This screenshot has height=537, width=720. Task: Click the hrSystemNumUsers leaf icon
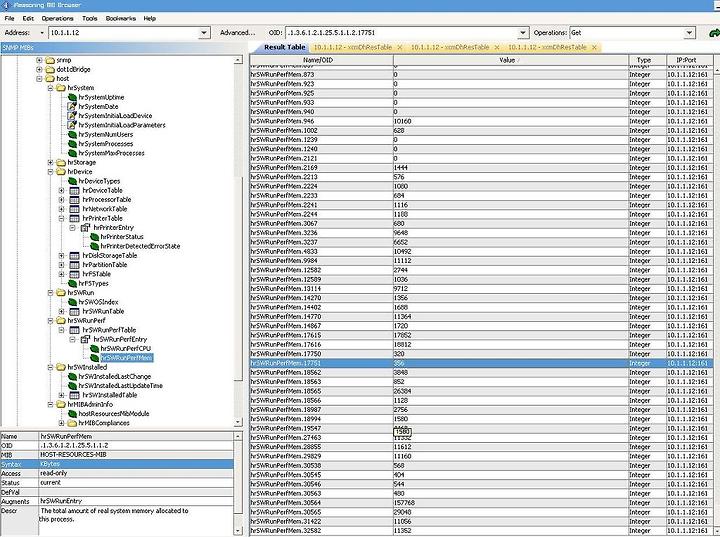point(72,135)
